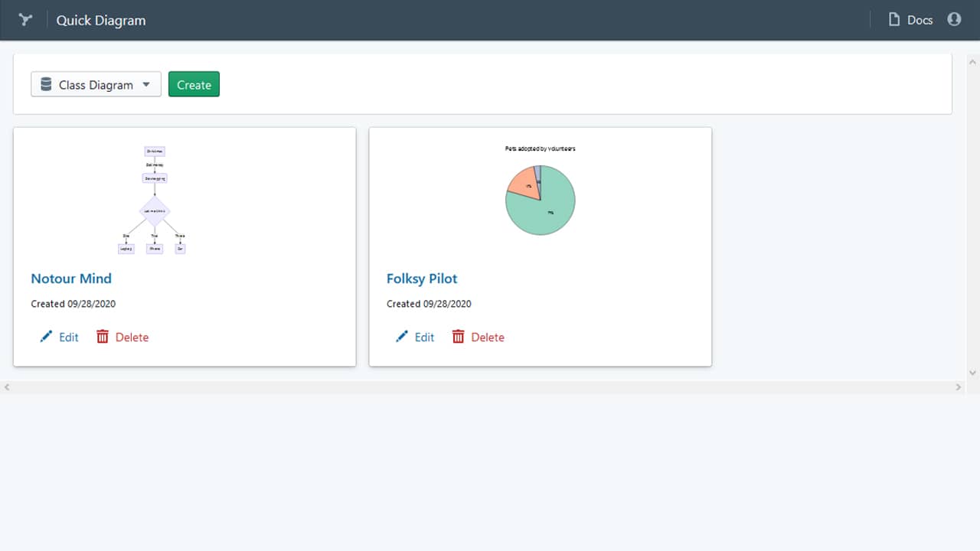
Task: Click the Docs document icon
Action: pos(893,20)
